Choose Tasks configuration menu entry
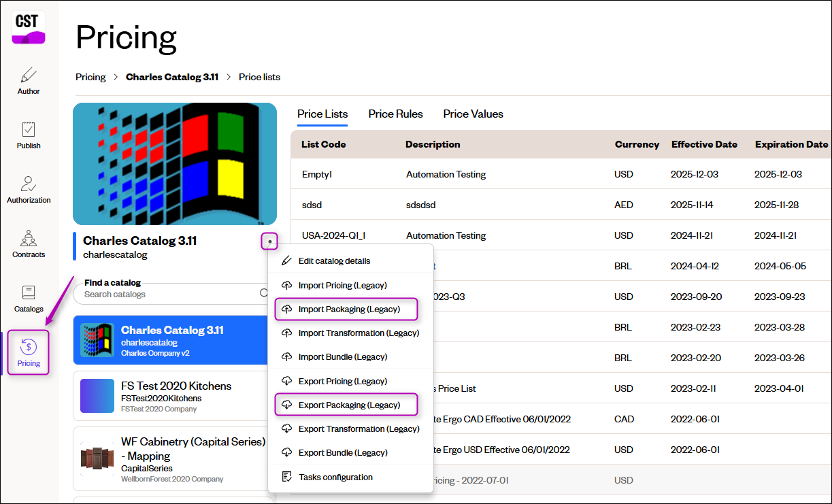 click(350, 477)
